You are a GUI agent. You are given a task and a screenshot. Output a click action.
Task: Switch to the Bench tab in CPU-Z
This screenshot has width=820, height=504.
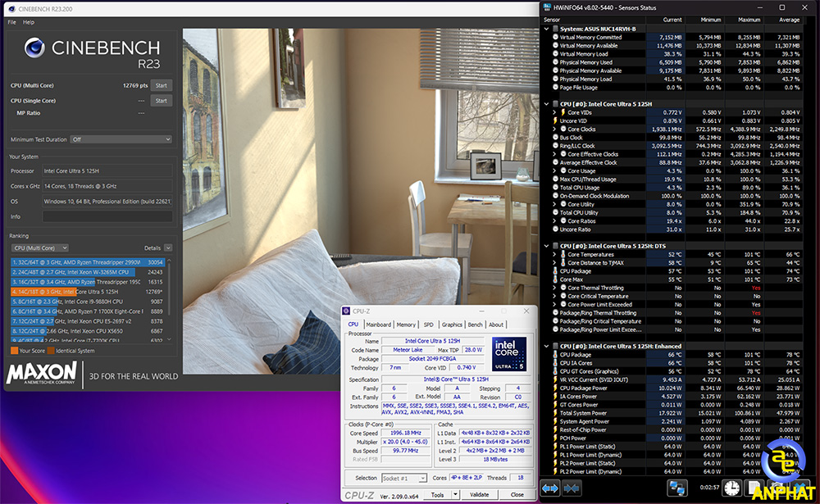[476, 325]
